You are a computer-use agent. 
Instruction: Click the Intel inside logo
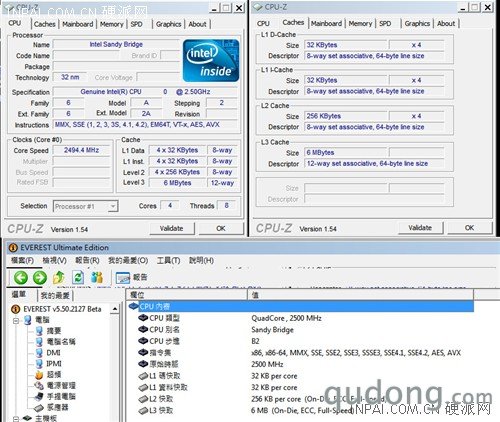coord(211,60)
